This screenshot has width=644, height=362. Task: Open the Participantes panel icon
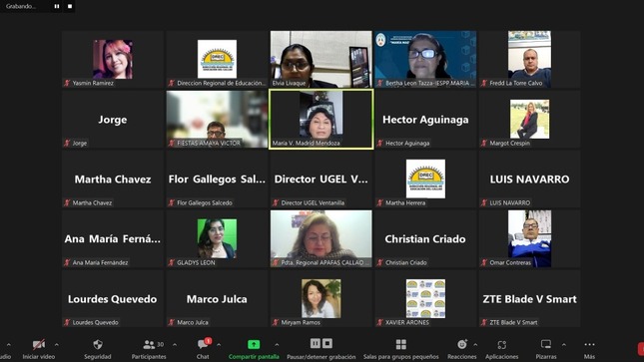click(x=149, y=344)
